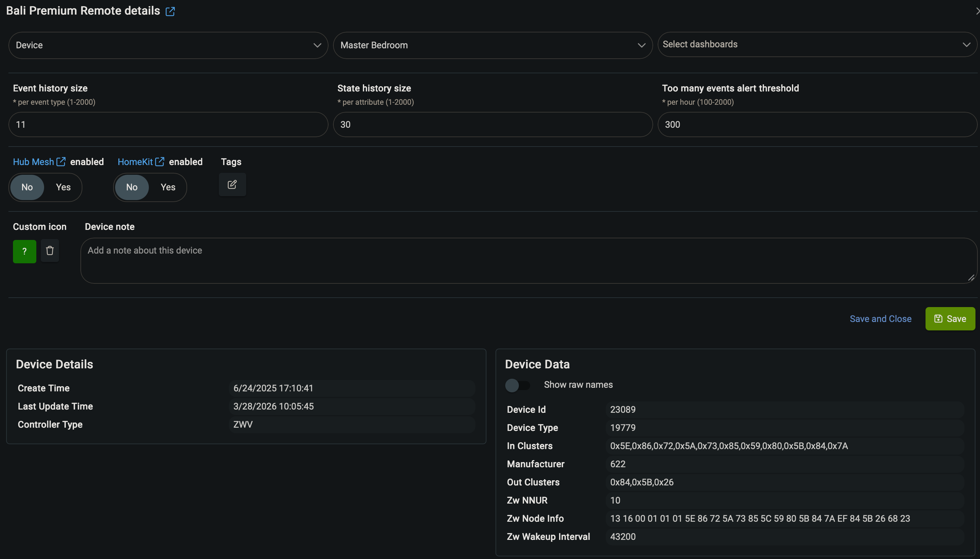Click the green Save button
Image resolution: width=980 pixels, height=559 pixels.
tap(950, 319)
